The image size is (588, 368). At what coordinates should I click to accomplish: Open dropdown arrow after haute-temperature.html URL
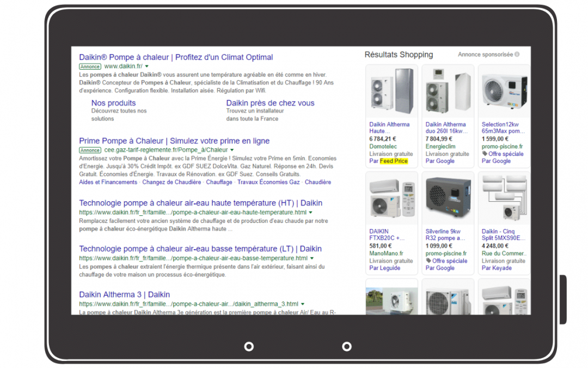click(310, 213)
